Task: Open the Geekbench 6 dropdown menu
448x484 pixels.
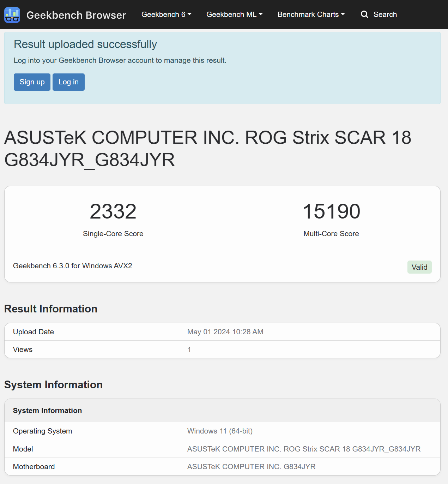Action: pos(166,14)
